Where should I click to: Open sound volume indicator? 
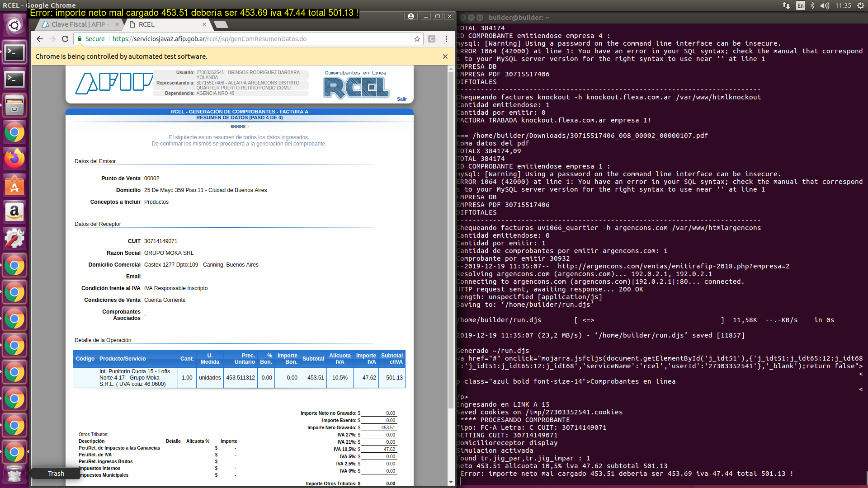[825, 5]
